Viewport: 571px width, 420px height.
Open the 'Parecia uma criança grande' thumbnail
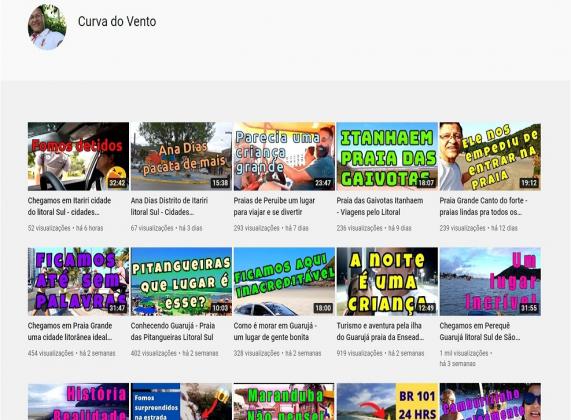pyautogui.click(x=284, y=156)
